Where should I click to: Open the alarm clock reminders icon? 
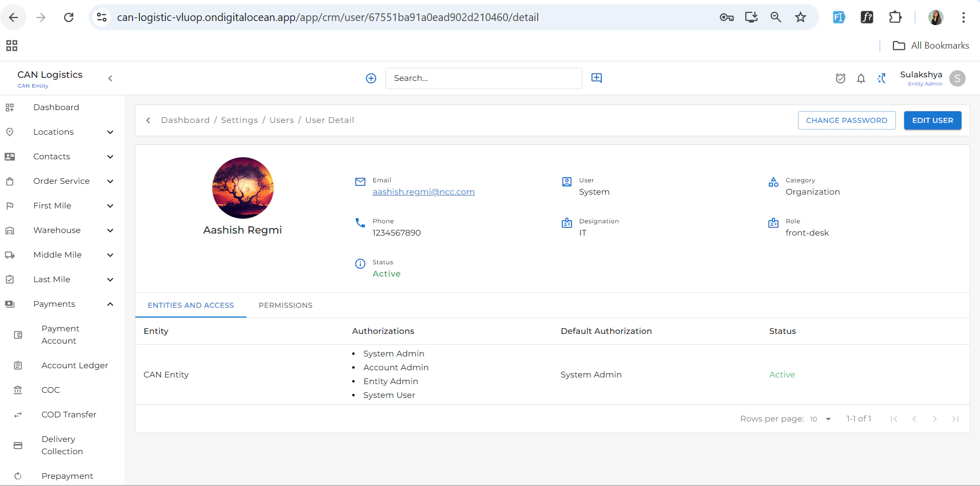click(x=841, y=78)
